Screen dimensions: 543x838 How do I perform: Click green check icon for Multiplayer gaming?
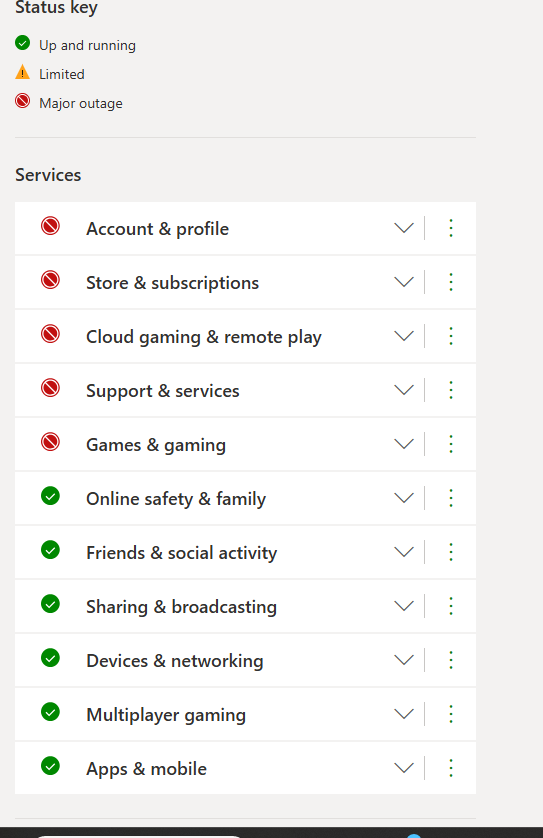click(50, 712)
